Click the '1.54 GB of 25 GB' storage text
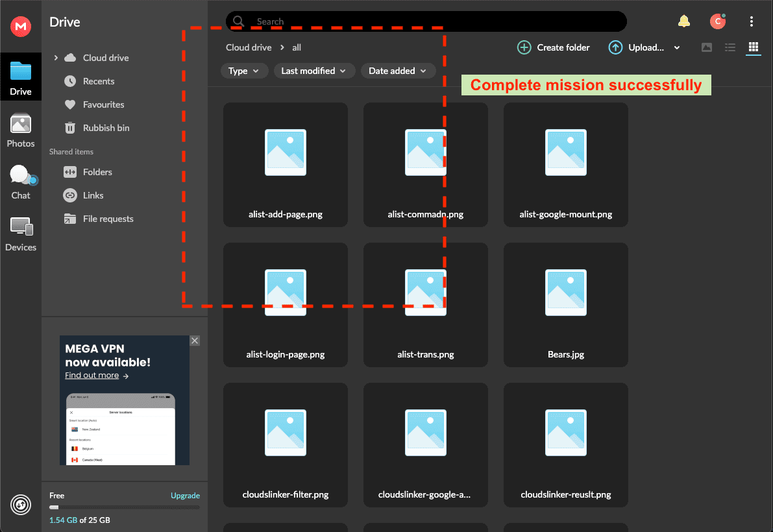 click(79, 520)
